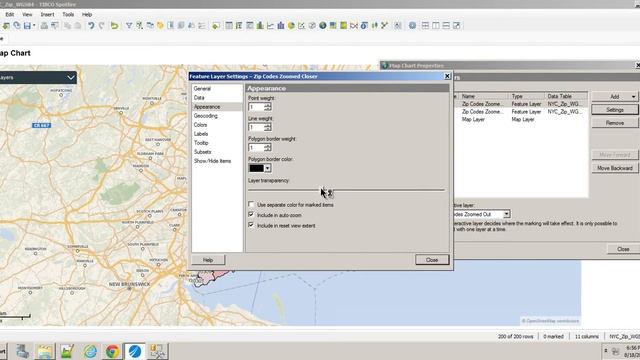The image size is (640, 360).
Task: Uncheck Include in reset view extent
Action: coord(251,225)
